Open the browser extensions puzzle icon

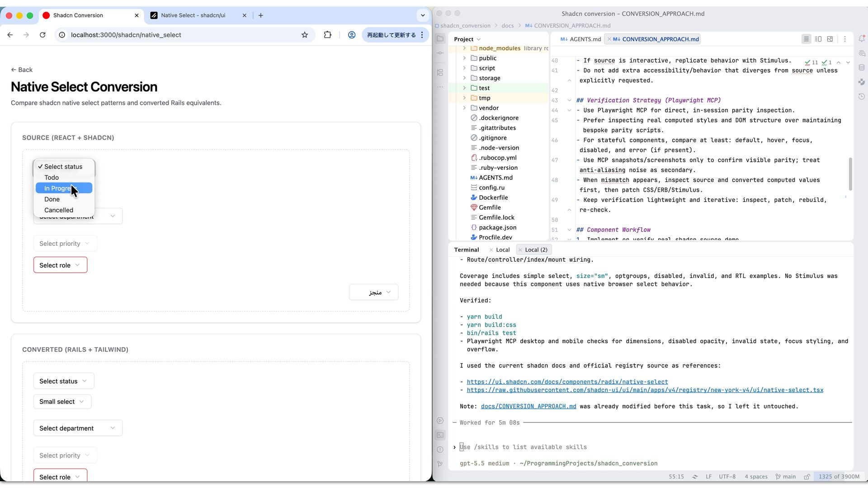[328, 35]
